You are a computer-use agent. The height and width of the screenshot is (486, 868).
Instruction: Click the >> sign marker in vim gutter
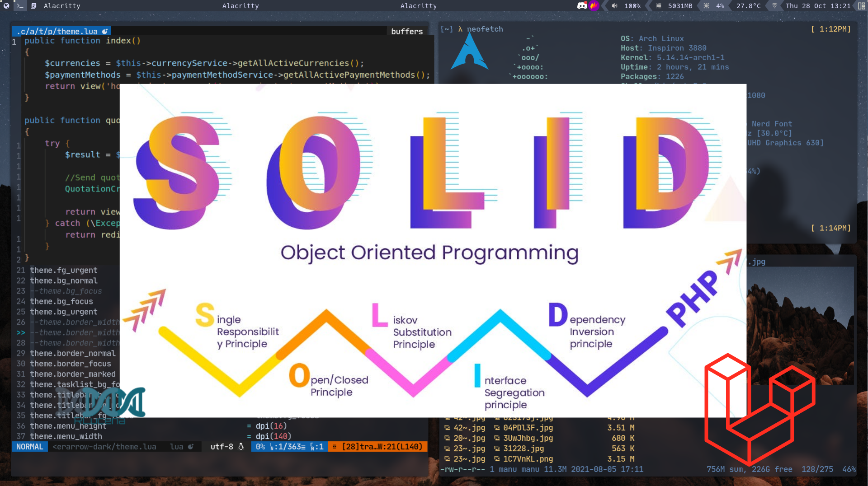pos(21,333)
